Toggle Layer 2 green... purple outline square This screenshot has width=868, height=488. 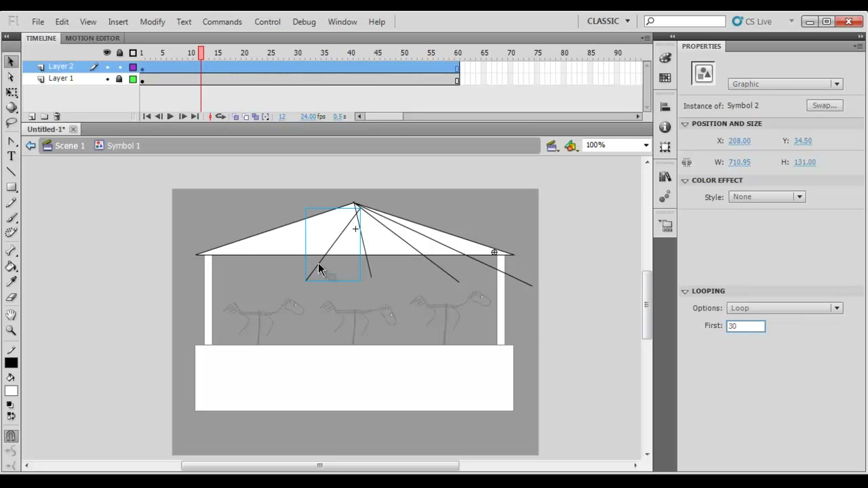(133, 67)
